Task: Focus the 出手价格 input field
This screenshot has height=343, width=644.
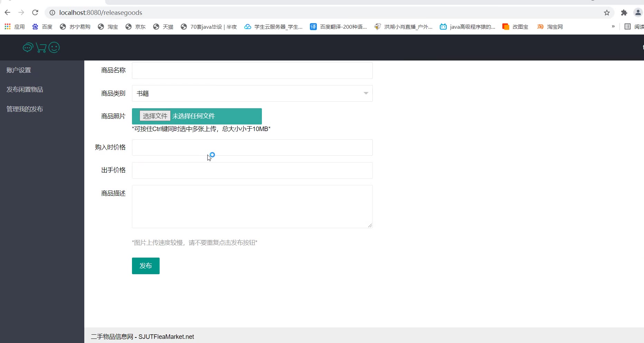Action: (252, 170)
